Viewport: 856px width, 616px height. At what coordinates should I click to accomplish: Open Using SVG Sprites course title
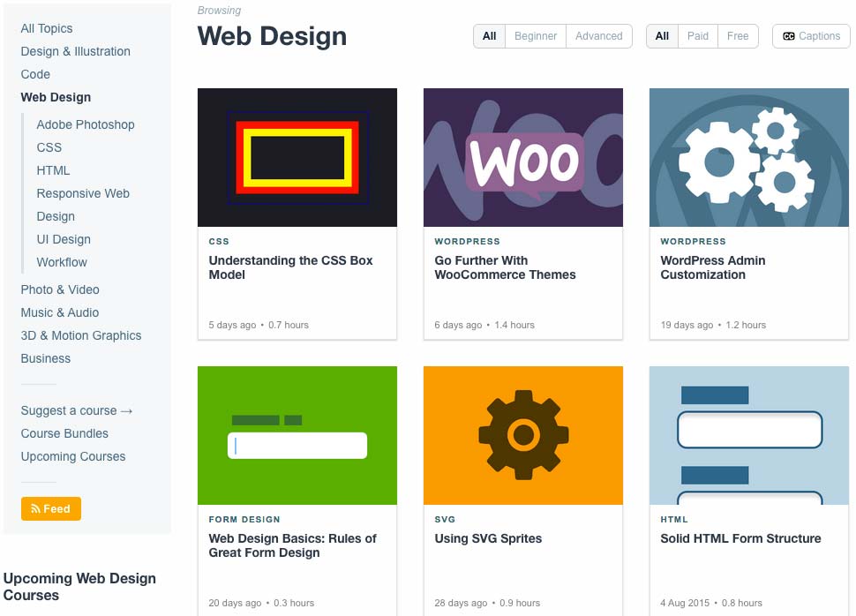pyautogui.click(x=488, y=538)
